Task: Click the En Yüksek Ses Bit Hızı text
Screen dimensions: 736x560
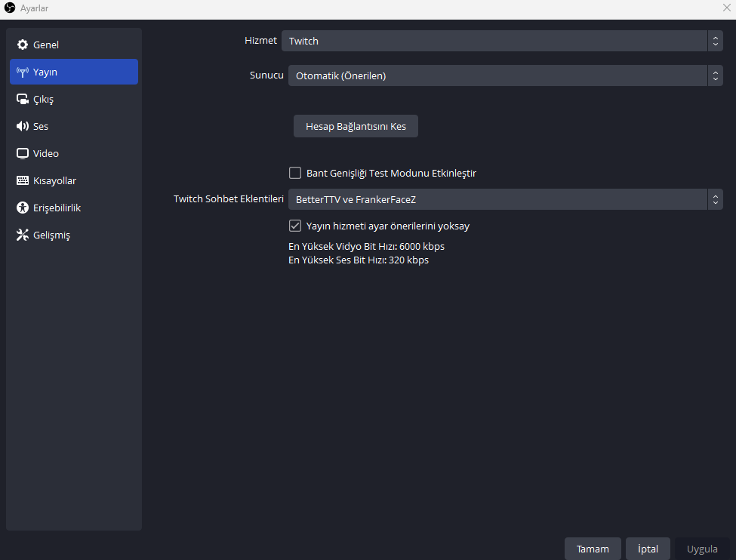Action: click(359, 260)
